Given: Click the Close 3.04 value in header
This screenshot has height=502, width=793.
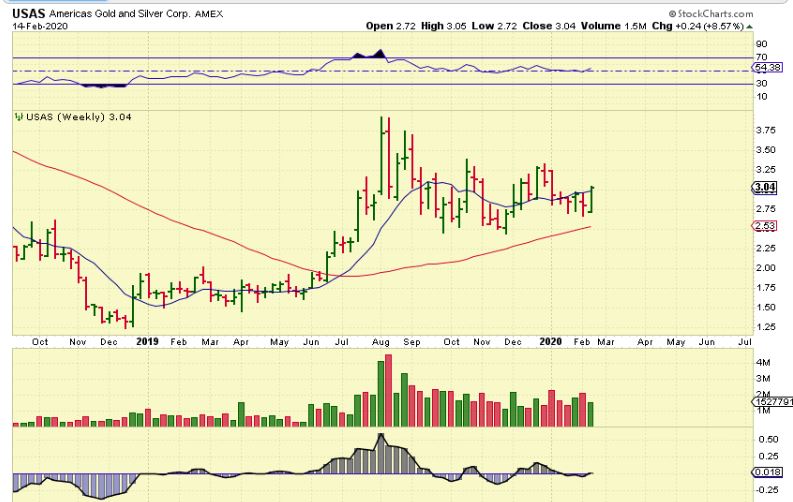Looking at the screenshot, I should (x=549, y=26).
